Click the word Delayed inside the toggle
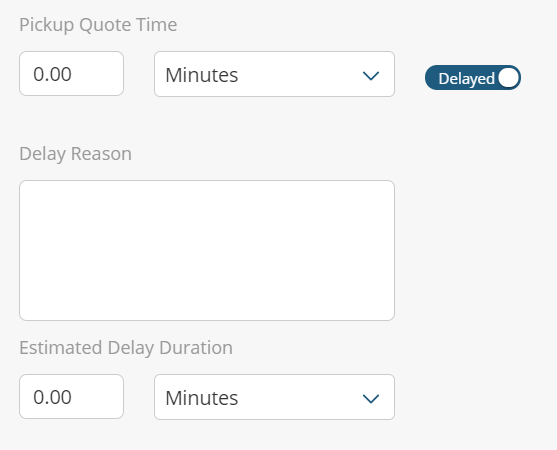Image resolution: width=557 pixels, height=450 pixels. pyautogui.click(x=466, y=78)
